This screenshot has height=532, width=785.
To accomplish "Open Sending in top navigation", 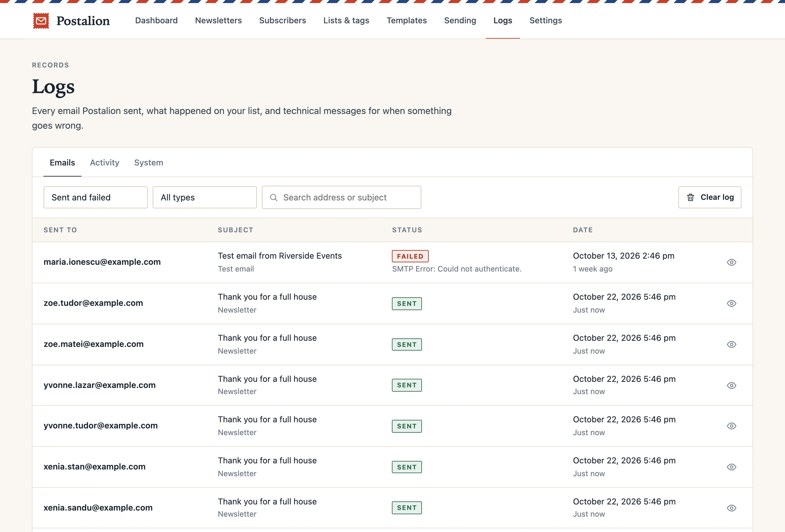I will tap(460, 21).
